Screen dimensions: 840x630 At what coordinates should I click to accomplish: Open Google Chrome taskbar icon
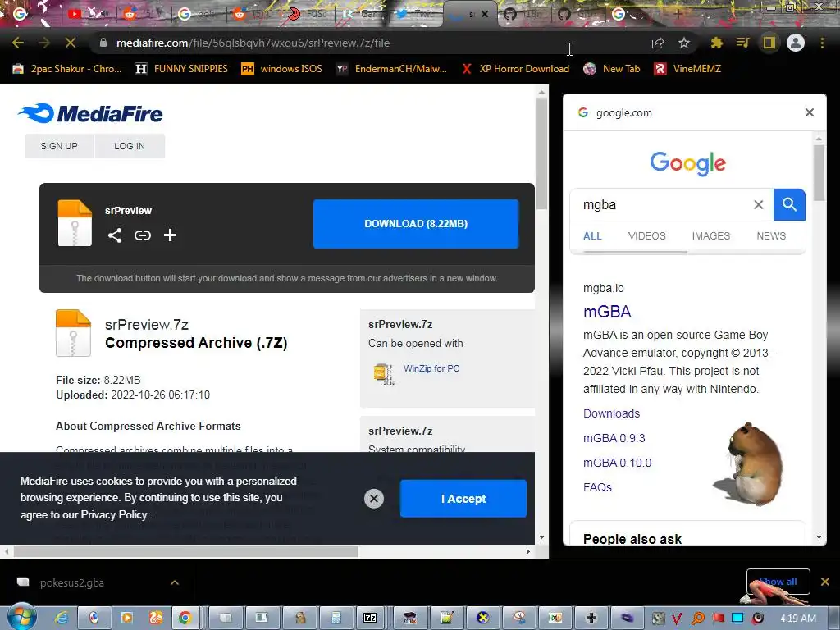tap(185, 618)
